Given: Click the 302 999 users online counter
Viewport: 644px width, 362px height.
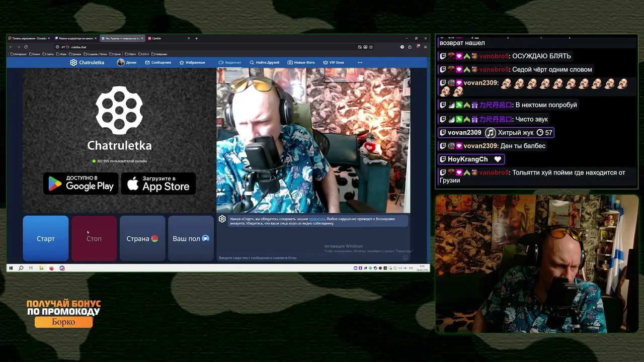Looking at the screenshot, I should [120, 161].
